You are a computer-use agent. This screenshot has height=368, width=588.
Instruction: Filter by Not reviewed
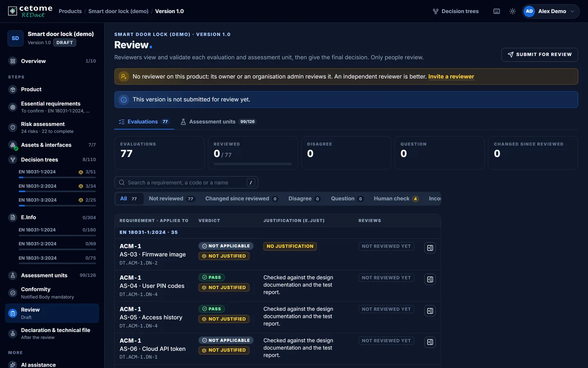(171, 199)
